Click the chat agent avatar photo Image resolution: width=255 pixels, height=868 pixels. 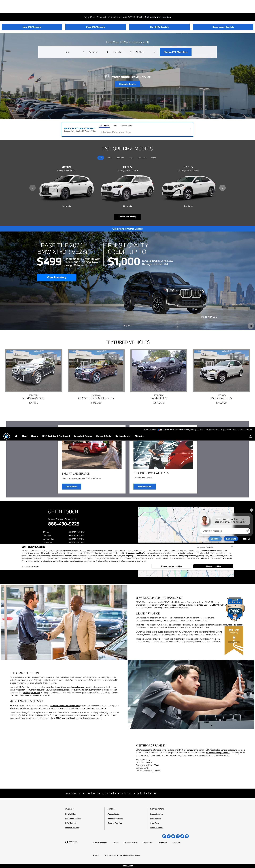205,520
